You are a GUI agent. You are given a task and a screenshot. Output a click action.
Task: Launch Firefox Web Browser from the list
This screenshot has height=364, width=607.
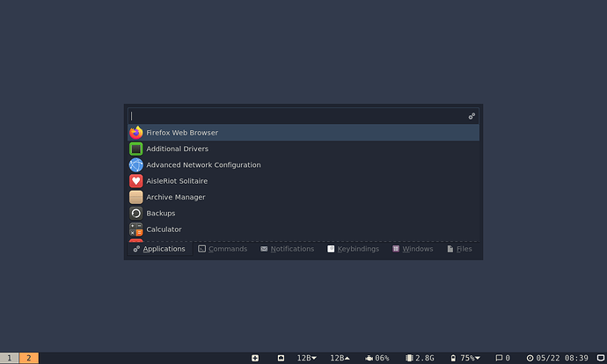(x=303, y=133)
